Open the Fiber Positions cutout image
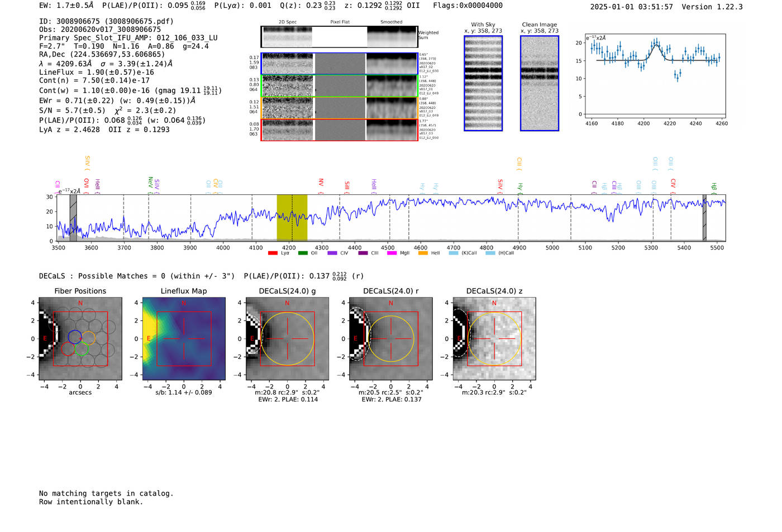Screen dimensions: 782x532 coord(80,338)
